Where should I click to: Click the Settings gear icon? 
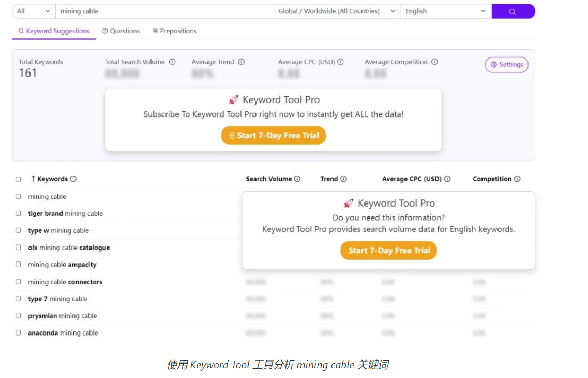(x=494, y=65)
